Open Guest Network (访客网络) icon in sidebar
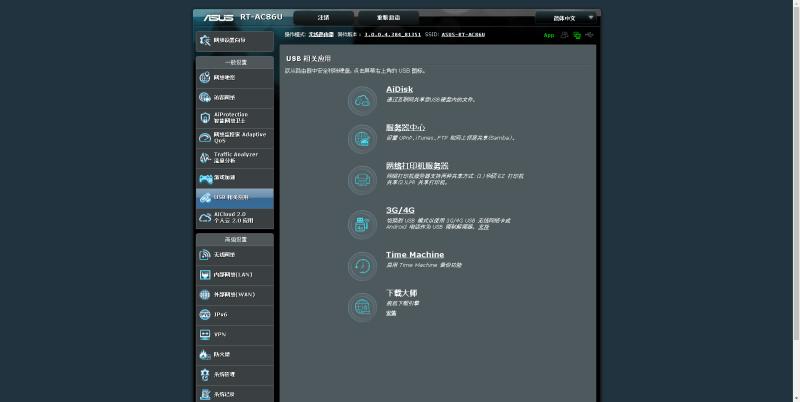 pyautogui.click(x=205, y=97)
